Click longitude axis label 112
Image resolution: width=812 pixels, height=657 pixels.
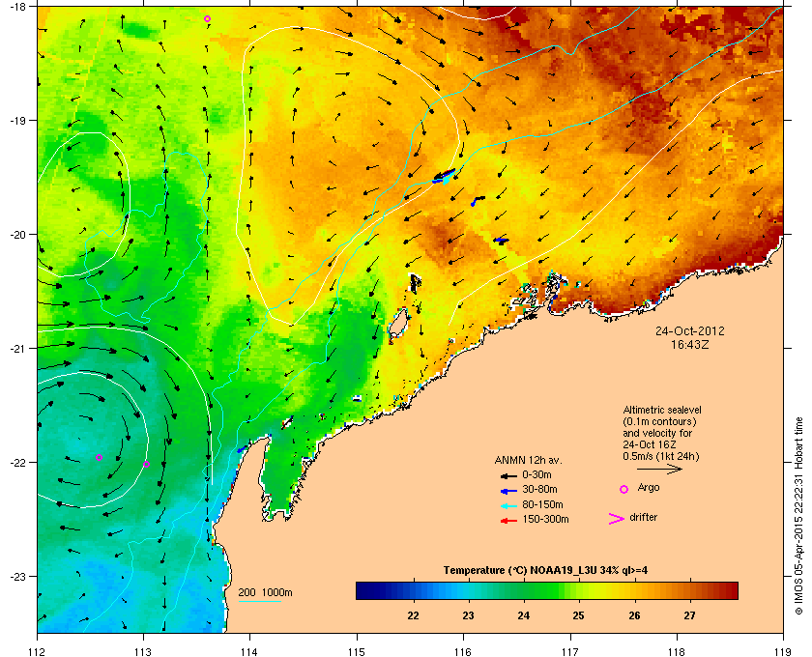[x=37, y=652]
